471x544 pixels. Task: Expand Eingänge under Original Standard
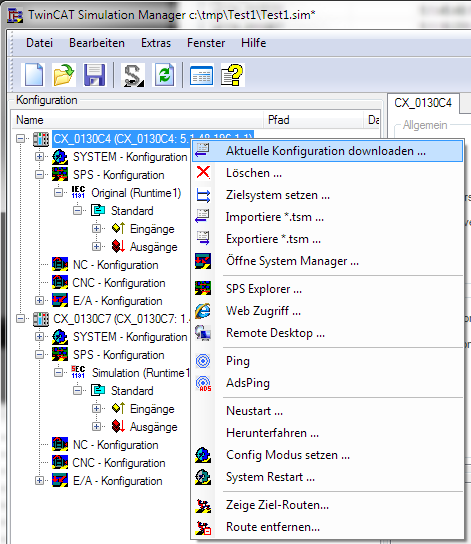point(96,229)
